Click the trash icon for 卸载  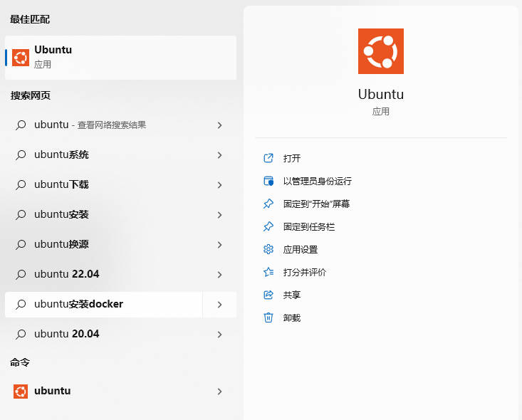pos(268,317)
